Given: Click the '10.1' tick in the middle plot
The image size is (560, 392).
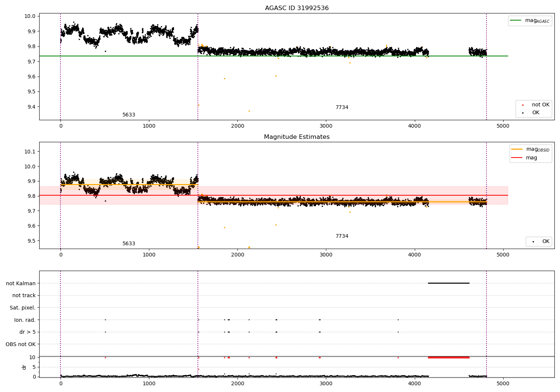Looking at the screenshot, I should click(x=30, y=152).
